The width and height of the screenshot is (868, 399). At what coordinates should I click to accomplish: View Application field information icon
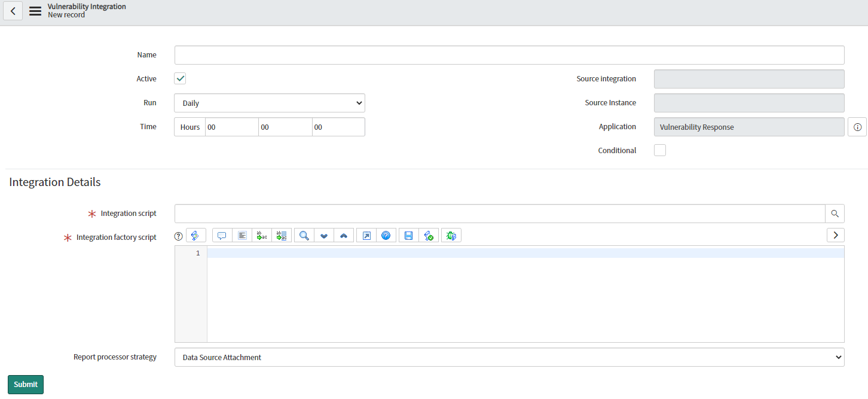[857, 127]
